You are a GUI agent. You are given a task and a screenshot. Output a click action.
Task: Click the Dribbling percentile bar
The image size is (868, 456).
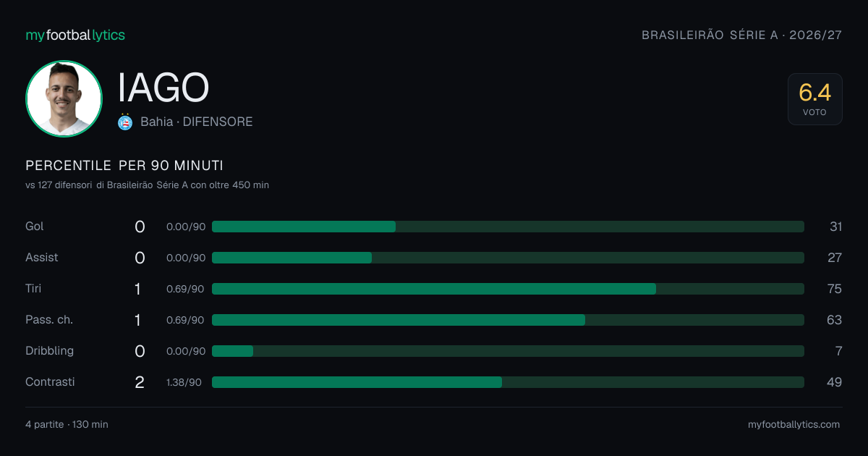point(508,351)
